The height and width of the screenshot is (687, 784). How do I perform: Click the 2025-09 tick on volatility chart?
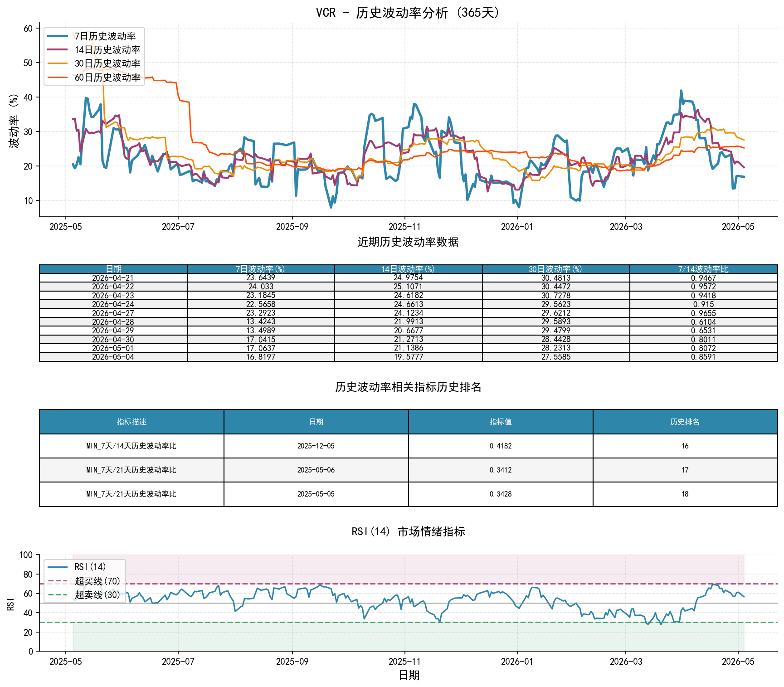tap(292, 226)
